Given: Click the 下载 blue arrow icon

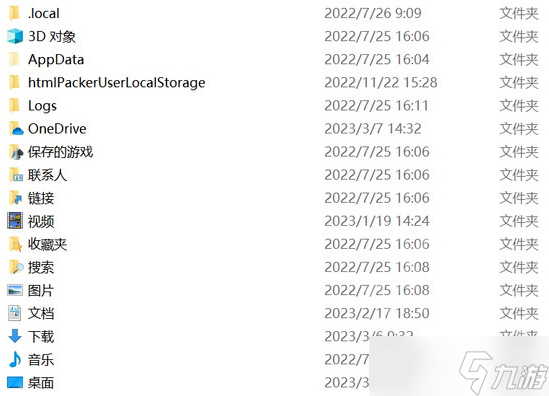Looking at the screenshot, I should (15, 336).
